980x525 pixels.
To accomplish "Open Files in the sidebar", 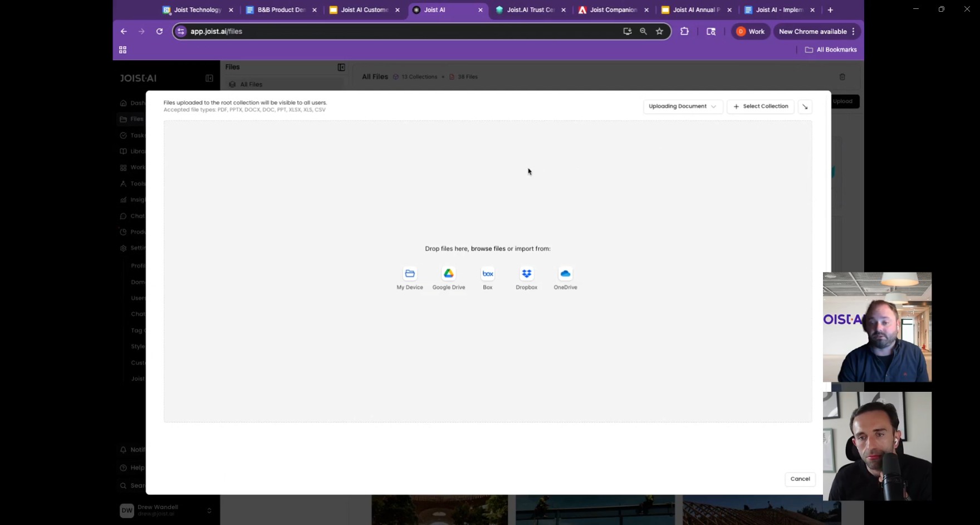I will point(132,119).
